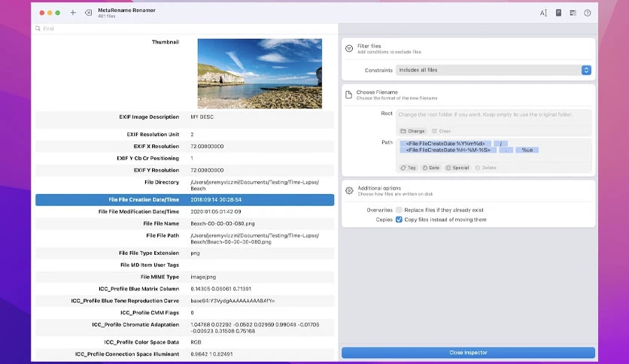
Task: Click the clear files list icon
Action: [x=88, y=13]
